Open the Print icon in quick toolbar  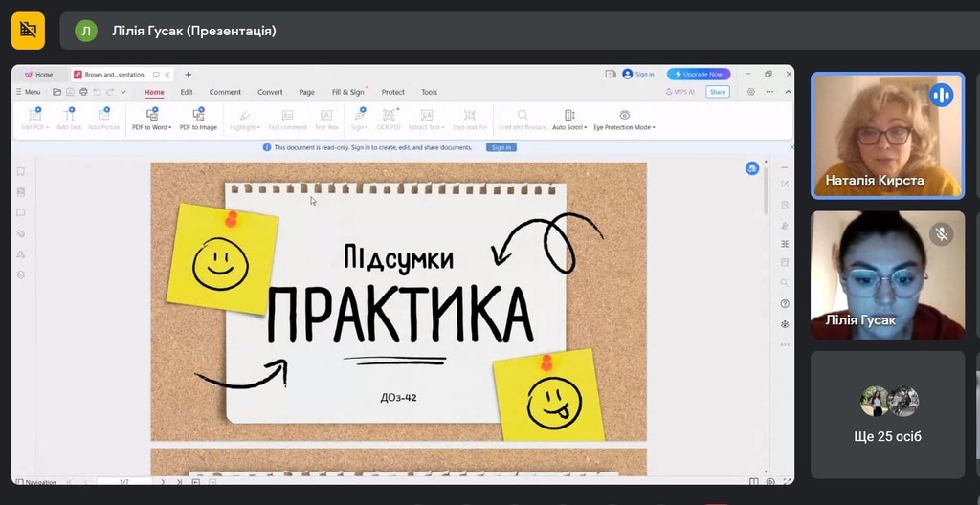coord(83,92)
